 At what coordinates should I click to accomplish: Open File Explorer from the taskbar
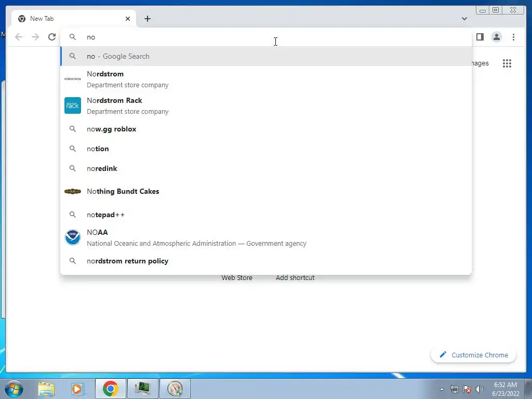click(x=46, y=389)
